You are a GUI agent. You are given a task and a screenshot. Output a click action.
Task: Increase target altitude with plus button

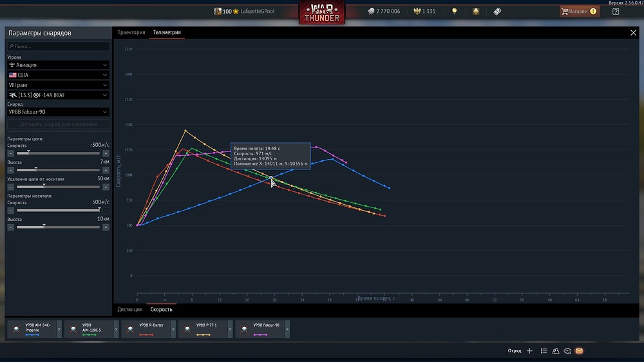[106, 170]
